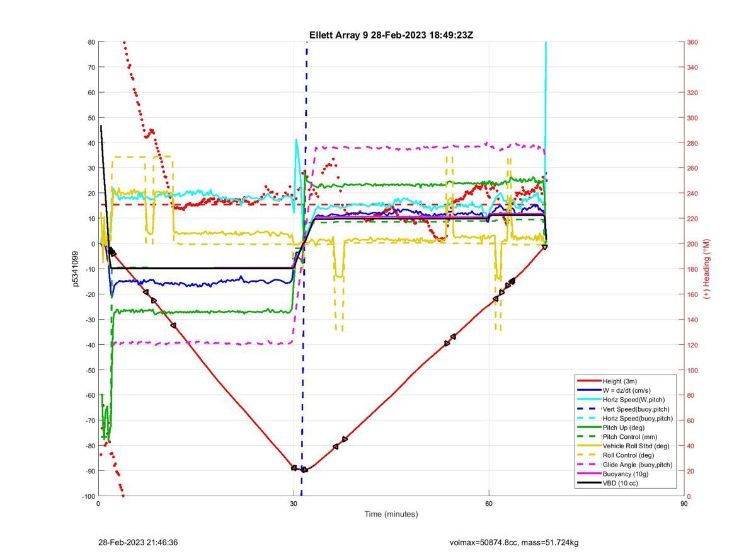Select the left axis tick label "50"
The height and width of the screenshot is (558, 756).
coord(91,118)
